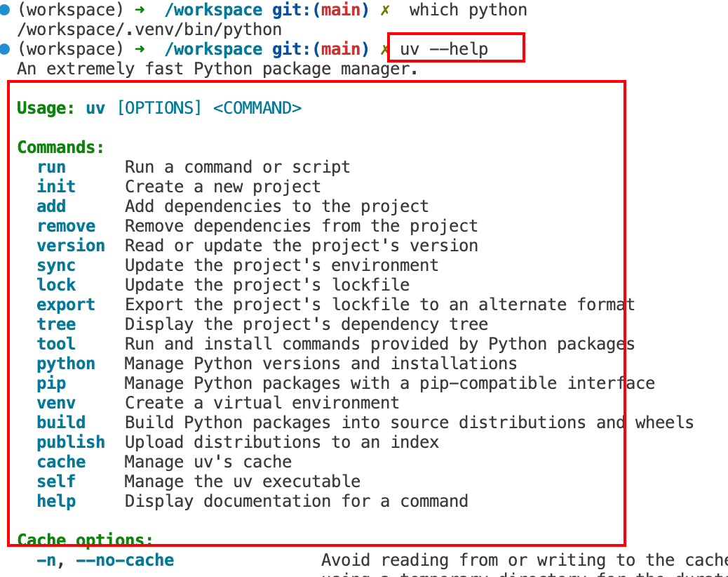The height and width of the screenshot is (577, 728).
Task: Click 'Remove dependencies from the project' description
Action: tap(301, 226)
